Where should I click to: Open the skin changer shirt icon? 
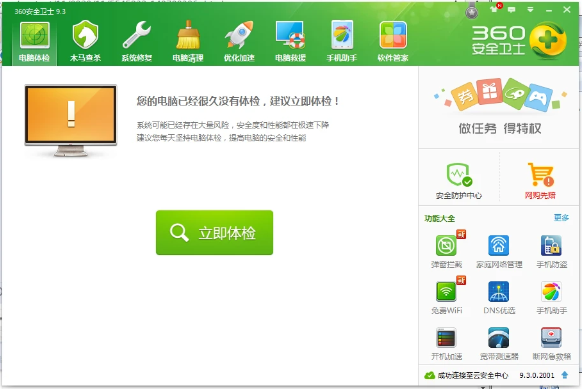494,9
